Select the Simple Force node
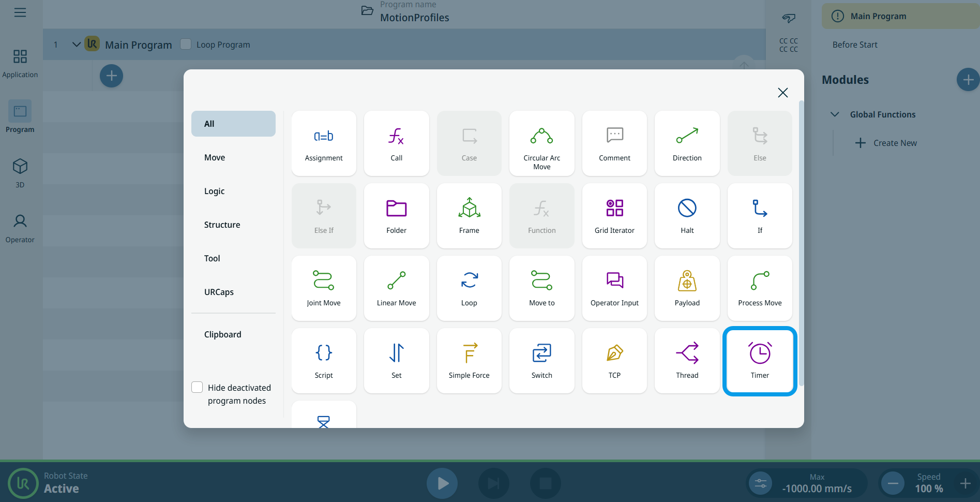 pos(469,361)
